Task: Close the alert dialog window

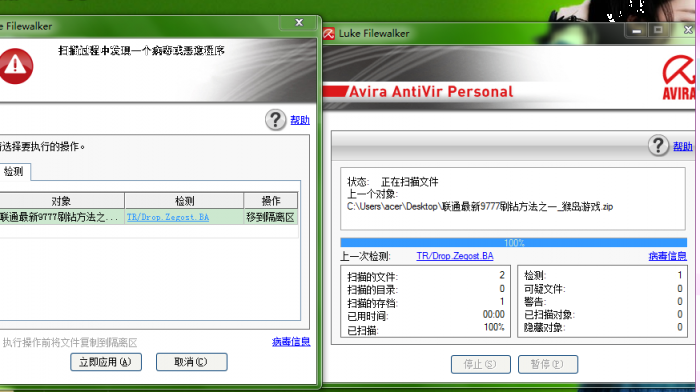Action: point(299,22)
